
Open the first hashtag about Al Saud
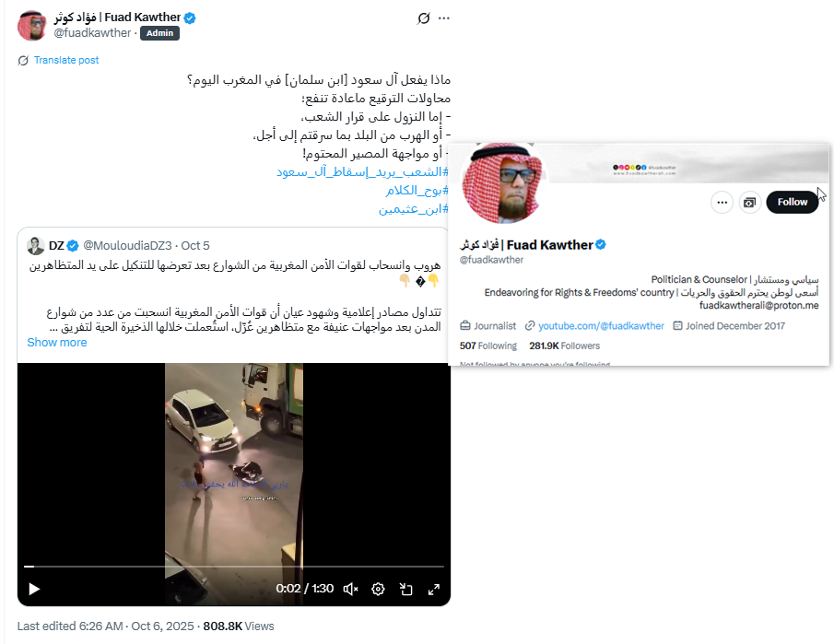[x=362, y=171]
